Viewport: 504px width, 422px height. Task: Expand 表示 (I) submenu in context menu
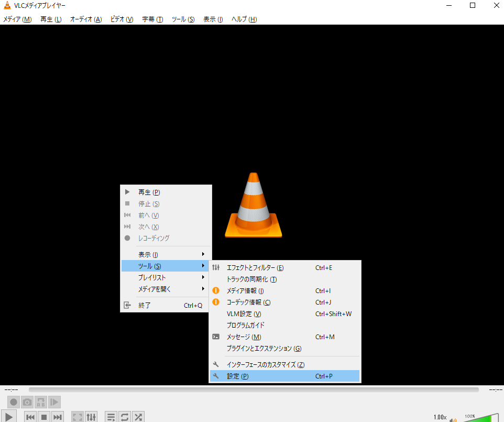pos(166,254)
